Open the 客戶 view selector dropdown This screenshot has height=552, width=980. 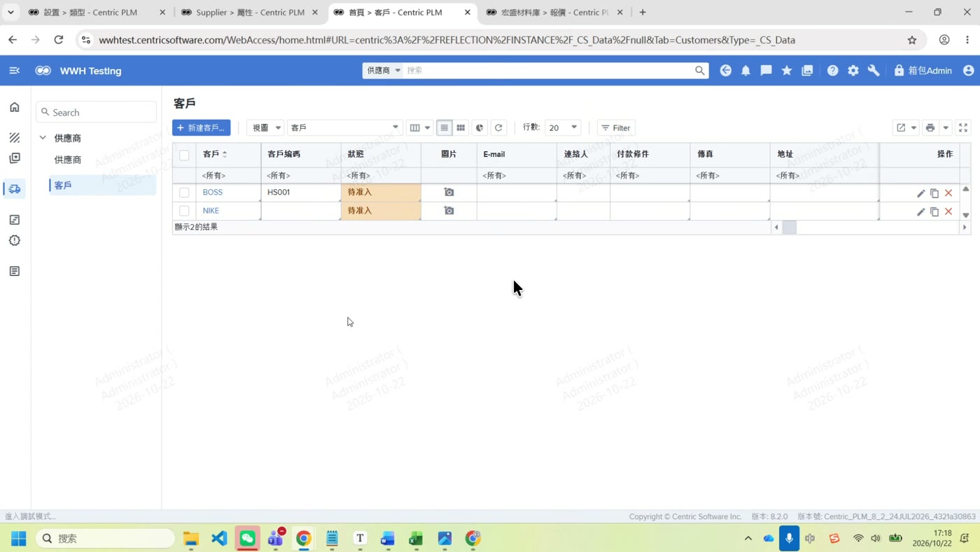(x=344, y=127)
